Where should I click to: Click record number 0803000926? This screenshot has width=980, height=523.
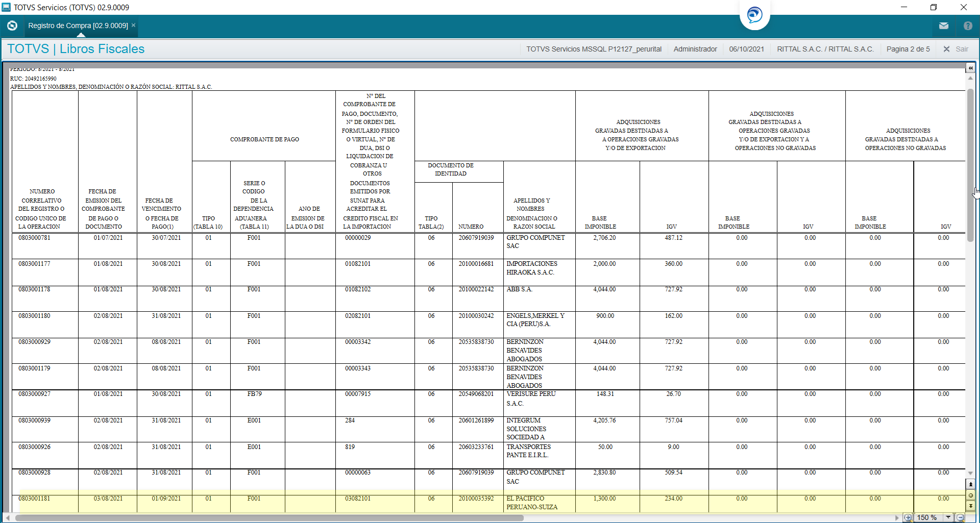point(34,447)
